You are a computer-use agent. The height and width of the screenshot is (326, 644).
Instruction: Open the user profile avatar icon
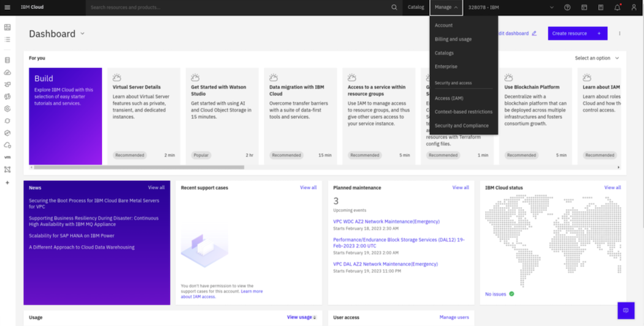[x=634, y=7]
